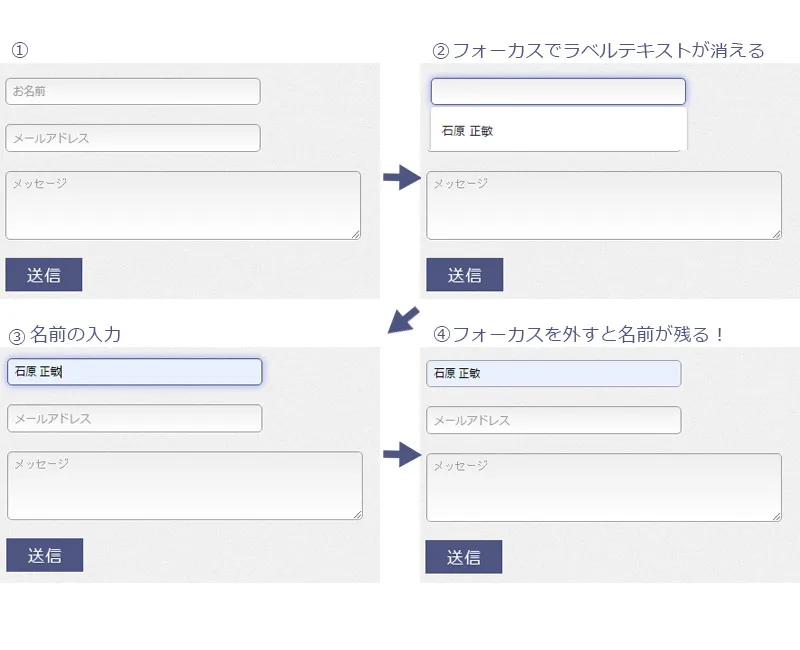Click the メッセージ textarea in panel ④
The height and width of the screenshot is (650, 800).
[603, 487]
